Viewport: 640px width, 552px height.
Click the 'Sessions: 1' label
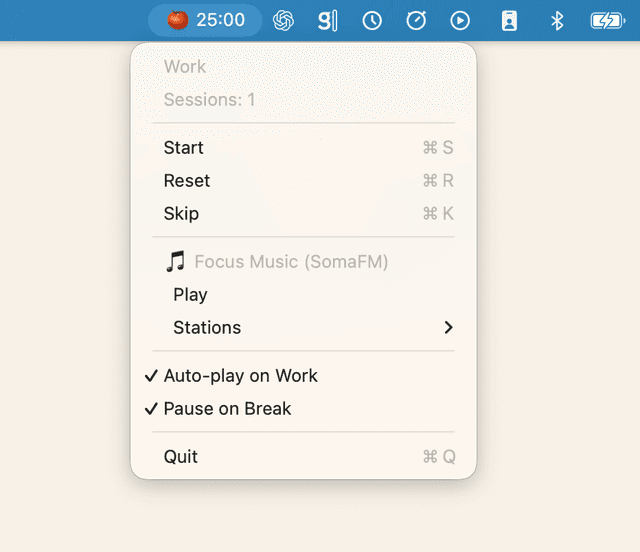(209, 99)
